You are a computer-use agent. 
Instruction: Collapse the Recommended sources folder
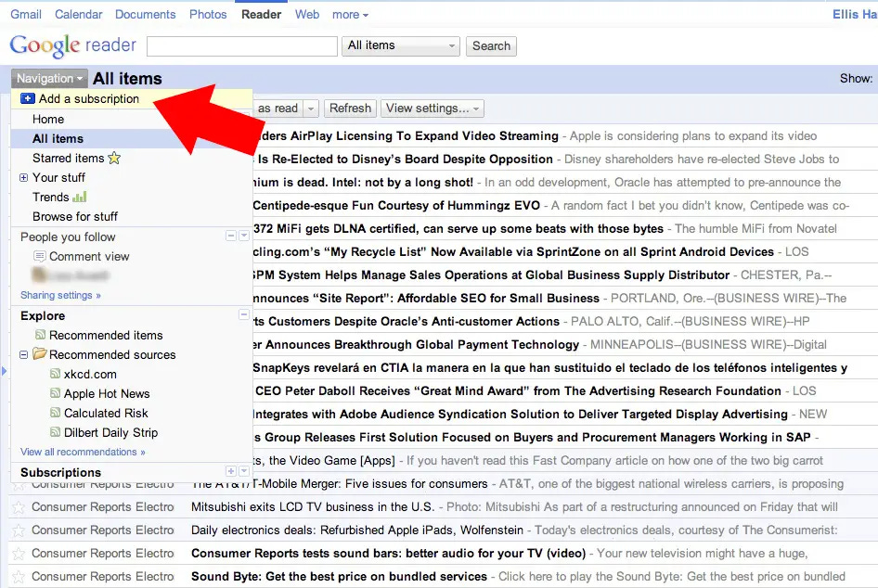(23, 354)
